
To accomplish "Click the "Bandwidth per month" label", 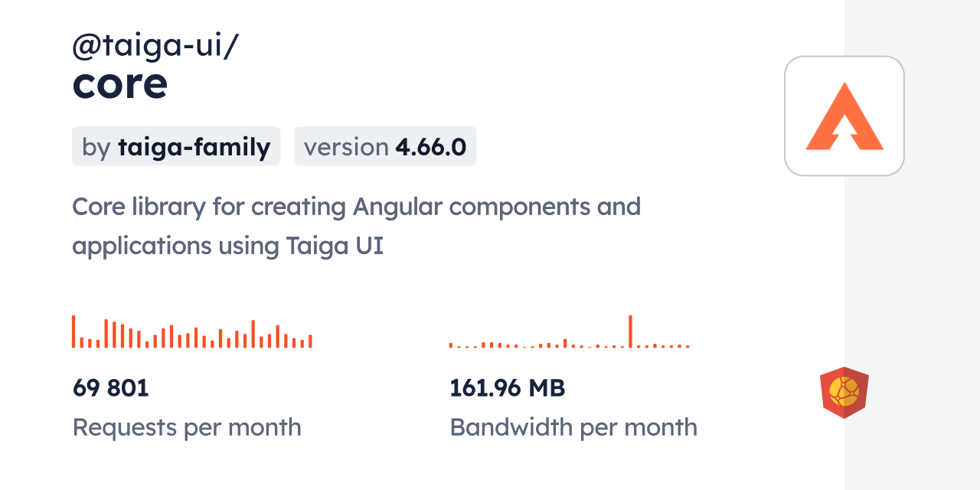I will [573, 427].
